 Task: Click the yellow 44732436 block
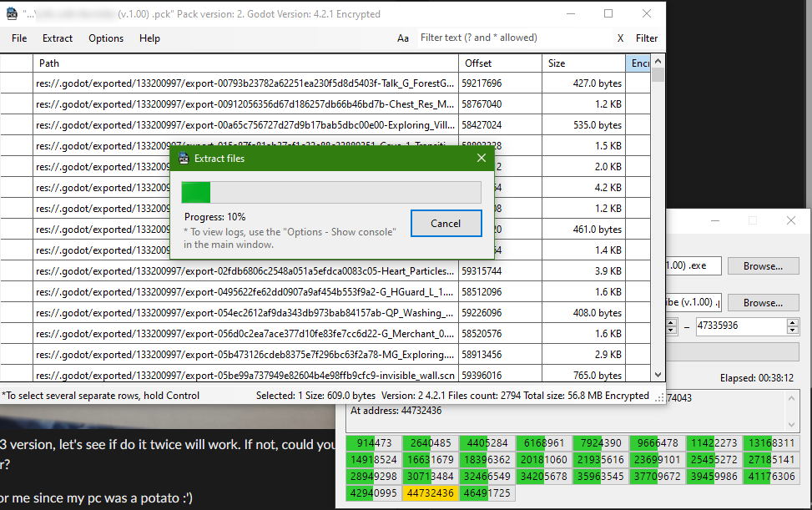tap(430, 493)
